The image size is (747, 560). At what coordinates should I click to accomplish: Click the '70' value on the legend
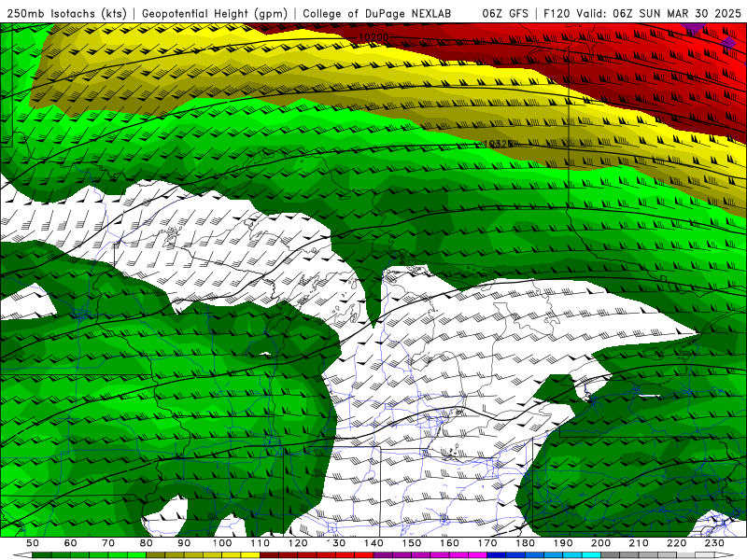[108, 543]
